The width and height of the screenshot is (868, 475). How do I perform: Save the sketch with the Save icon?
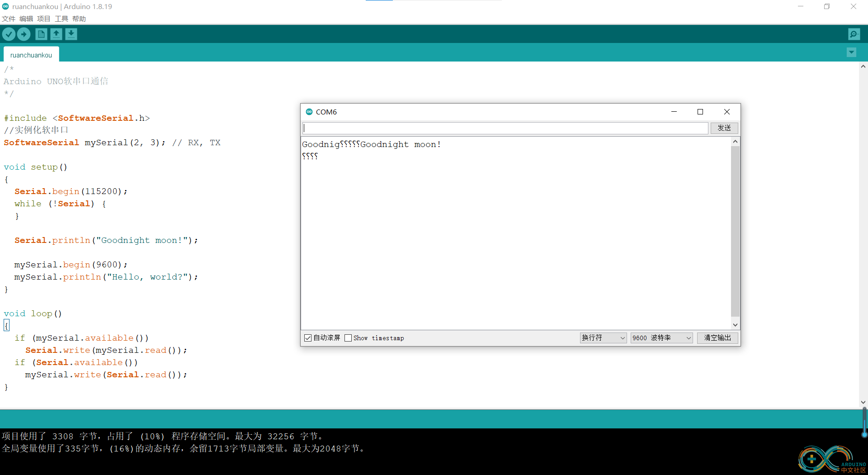71,34
